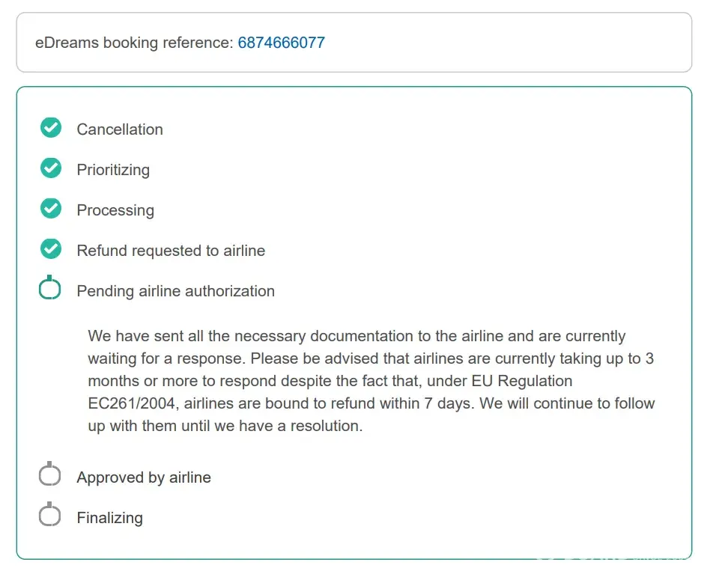
Task: Select the grey status icon next to Finalizing
Action: tap(50, 516)
